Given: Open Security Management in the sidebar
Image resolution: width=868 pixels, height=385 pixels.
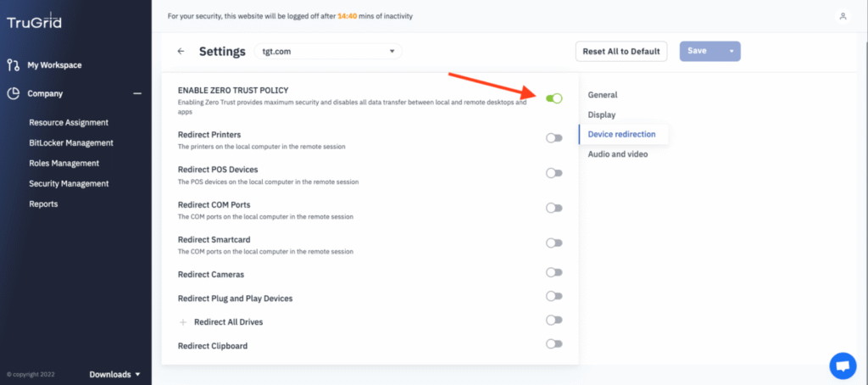Looking at the screenshot, I should point(69,183).
